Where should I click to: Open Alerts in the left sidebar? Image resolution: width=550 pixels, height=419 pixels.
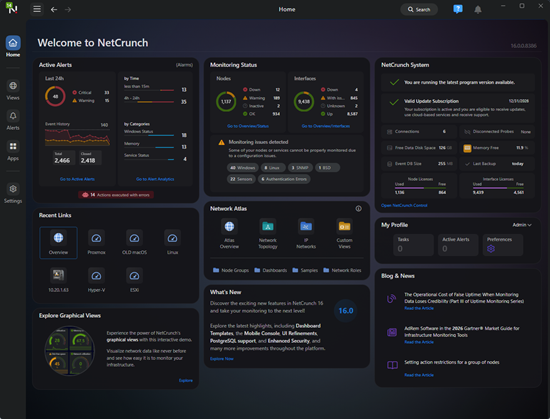pyautogui.click(x=13, y=120)
